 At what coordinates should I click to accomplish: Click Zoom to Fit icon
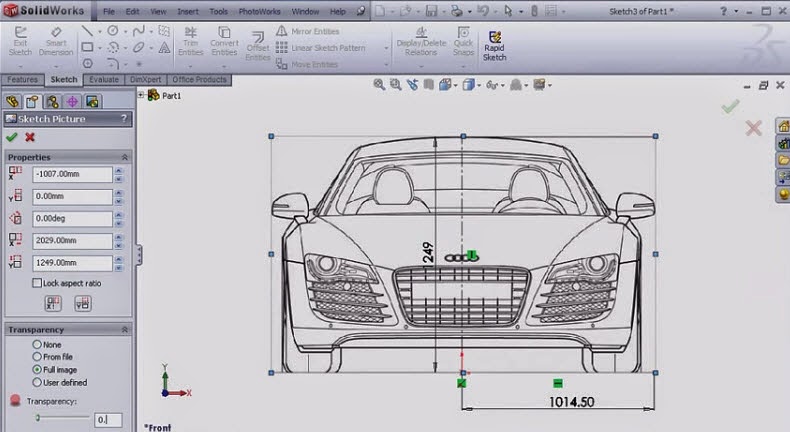(x=379, y=85)
